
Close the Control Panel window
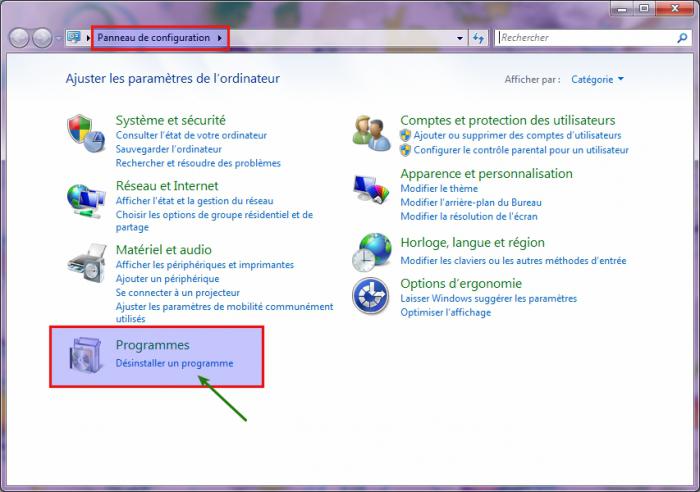(x=675, y=8)
